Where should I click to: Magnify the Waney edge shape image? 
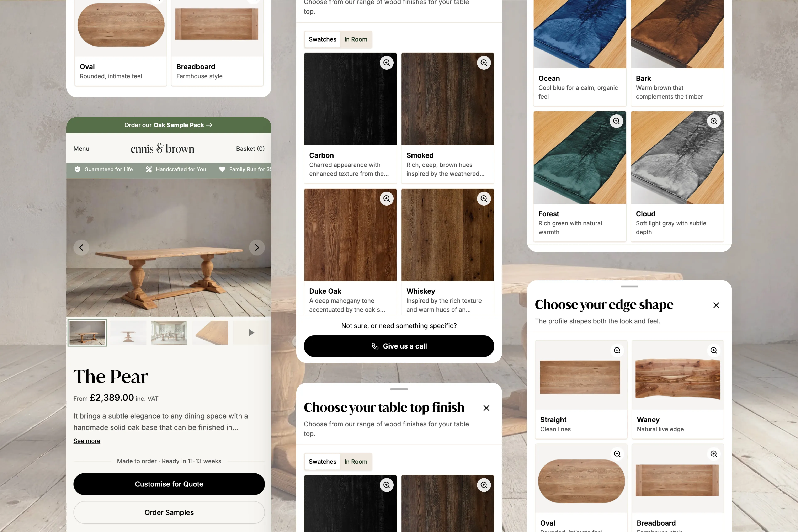[x=713, y=351]
